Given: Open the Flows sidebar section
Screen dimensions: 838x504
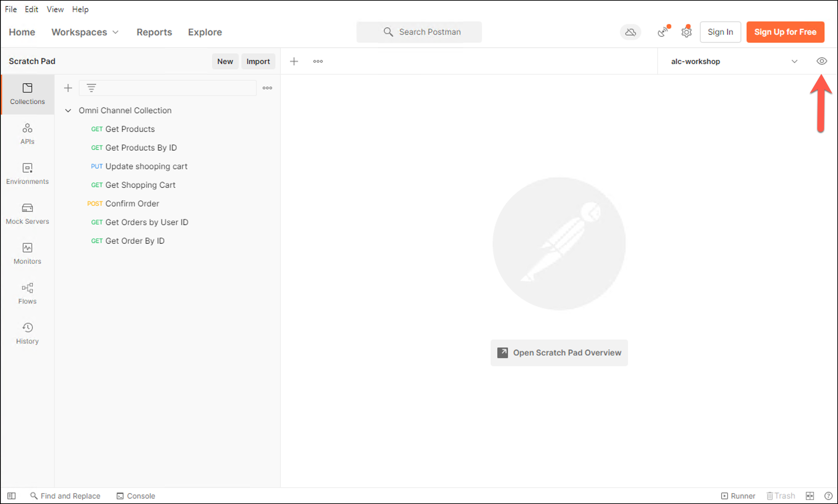Looking at the screenshot, I should point(27,293).
